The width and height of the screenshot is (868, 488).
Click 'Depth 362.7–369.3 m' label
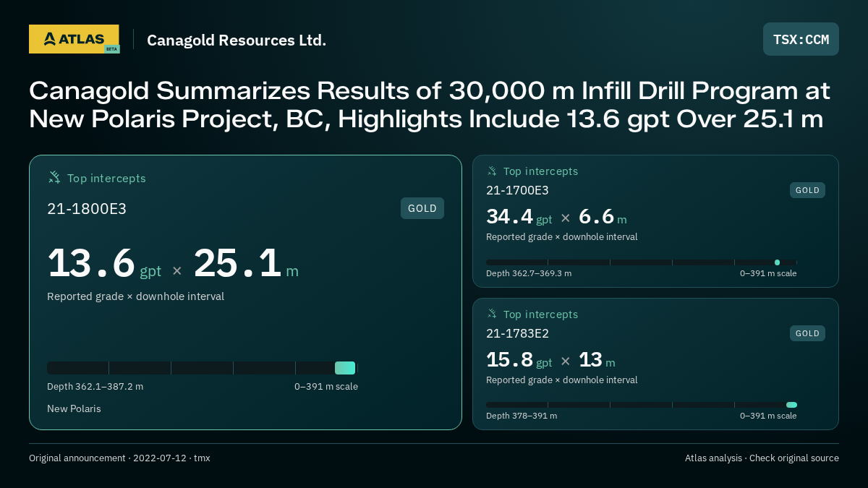point(529,273)
